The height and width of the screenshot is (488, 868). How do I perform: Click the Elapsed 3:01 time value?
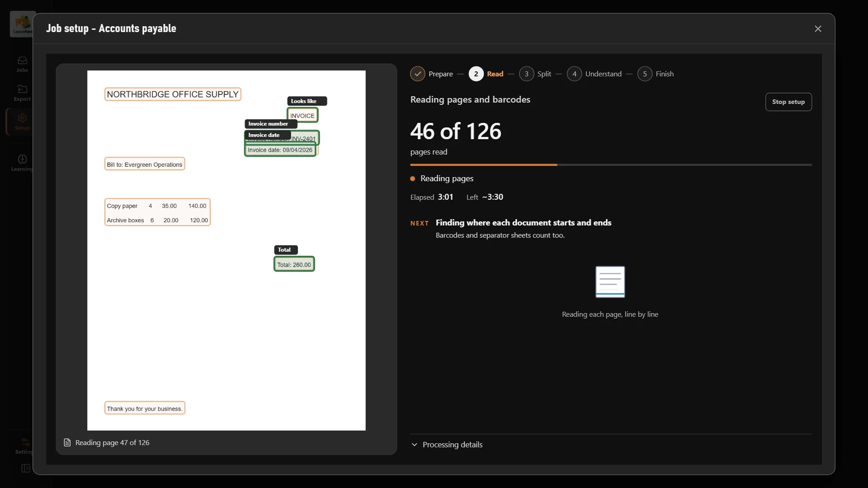[x=445, y=197]
